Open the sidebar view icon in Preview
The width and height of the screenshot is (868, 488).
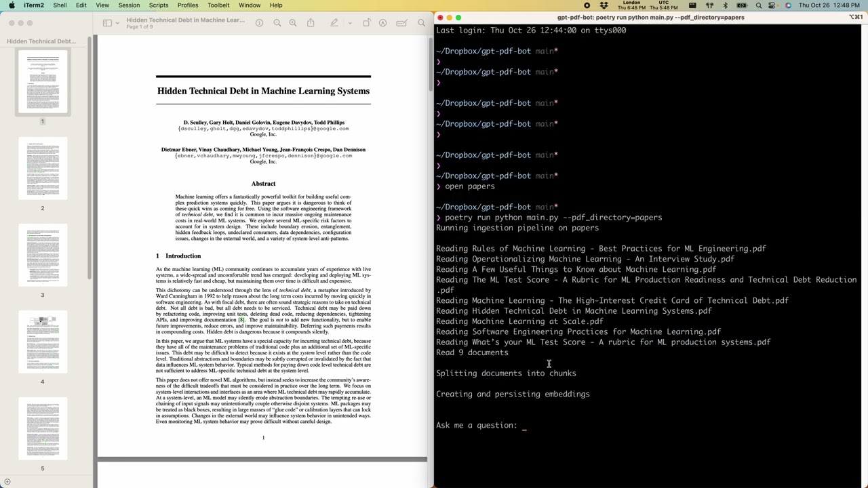107,23
